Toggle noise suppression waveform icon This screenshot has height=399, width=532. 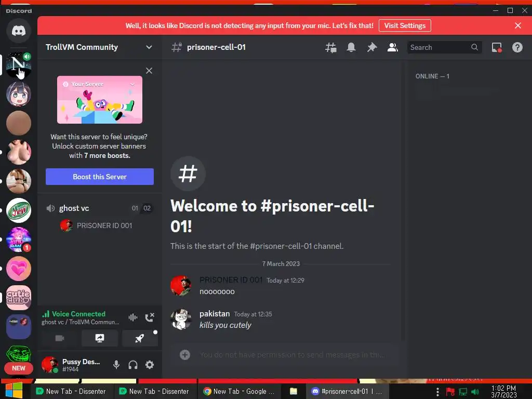tap(132, 317)
